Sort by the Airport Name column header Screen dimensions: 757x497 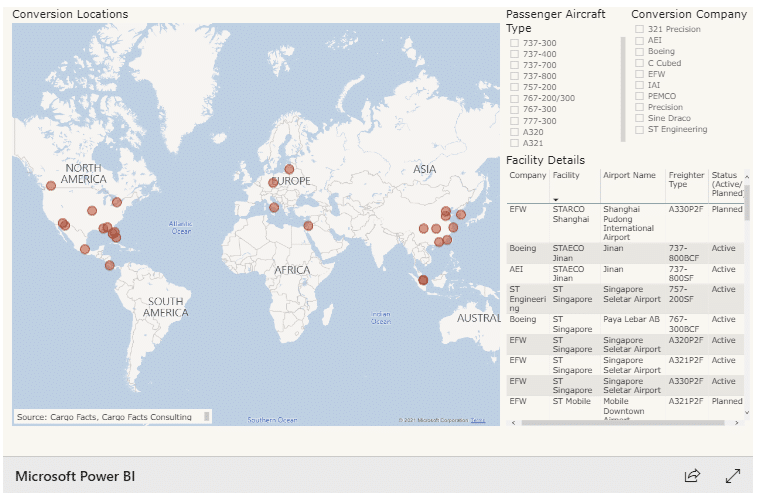(629, 175)
